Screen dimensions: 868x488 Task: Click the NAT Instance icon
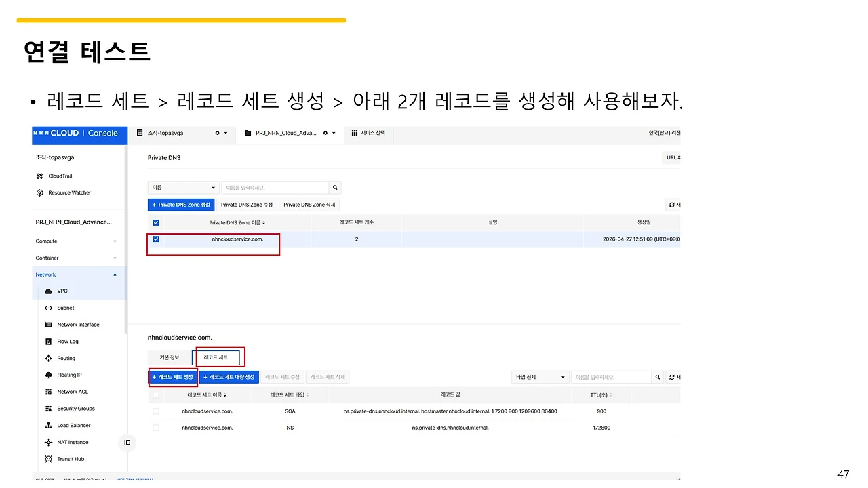coord(48,443)
